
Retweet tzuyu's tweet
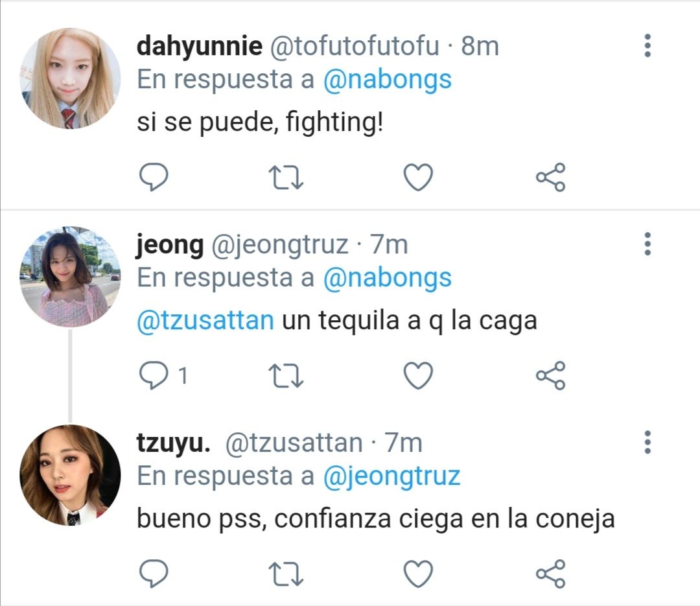(x=286, y=574)
